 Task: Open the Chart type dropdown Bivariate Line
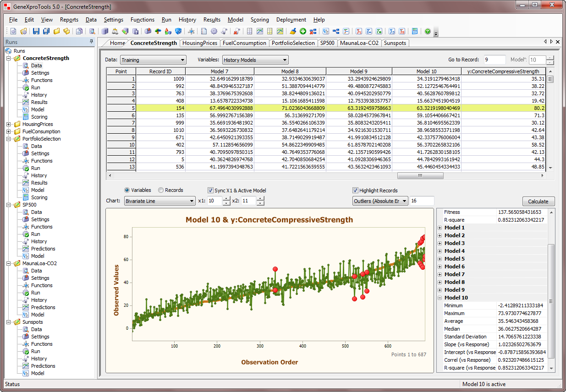pos(159,201)
